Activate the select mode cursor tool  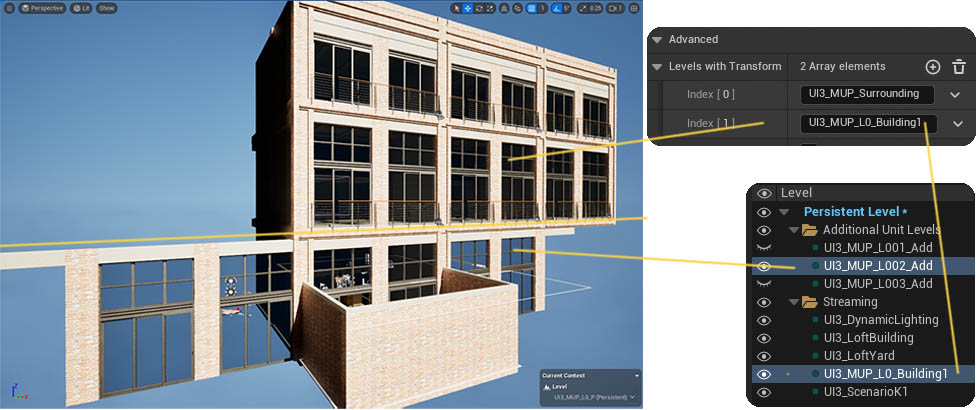[455, 8]
